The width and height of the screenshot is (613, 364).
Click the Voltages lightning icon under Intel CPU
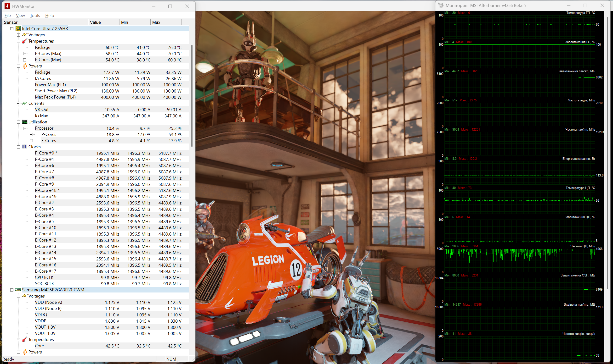click(x=25, y=35)
